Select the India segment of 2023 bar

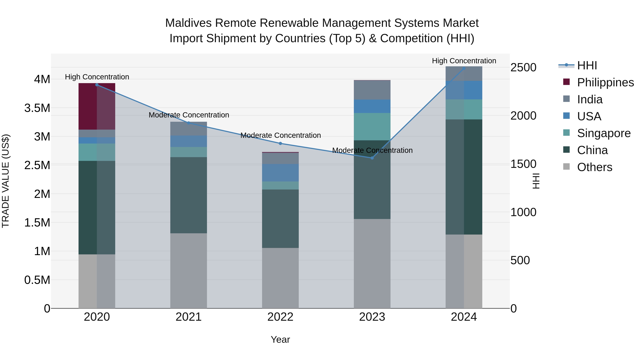(372, 90)
